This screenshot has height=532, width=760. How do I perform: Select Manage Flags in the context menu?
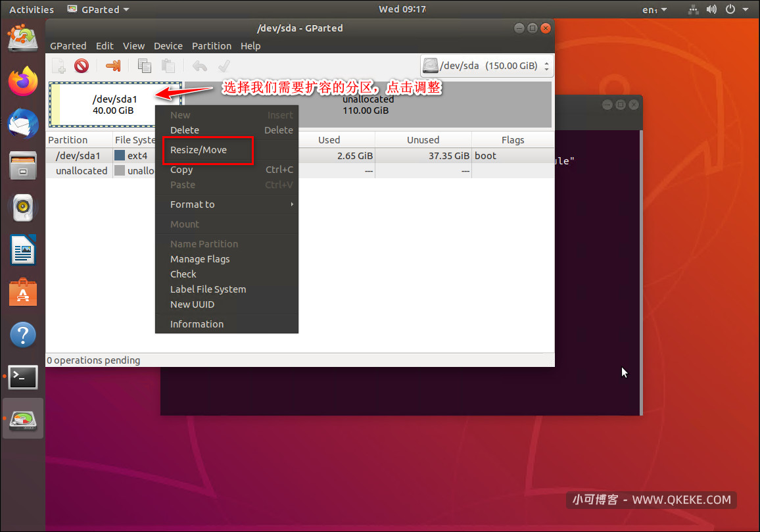pos(226,259)
